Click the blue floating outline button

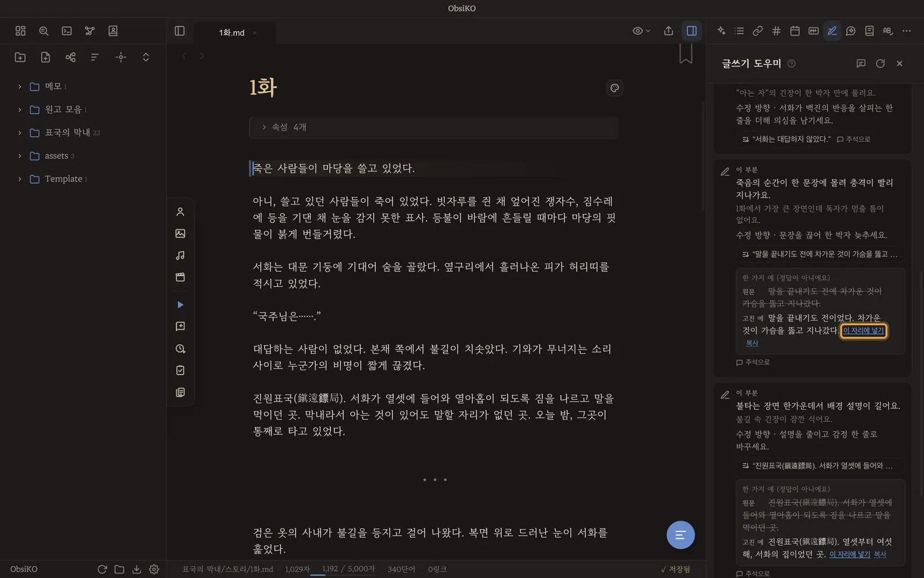tap(680, 535)
